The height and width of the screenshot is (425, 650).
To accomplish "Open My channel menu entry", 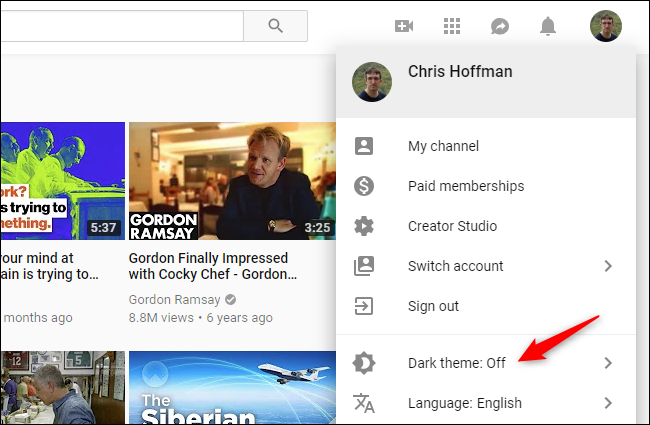I will click(x=486, y=146).
